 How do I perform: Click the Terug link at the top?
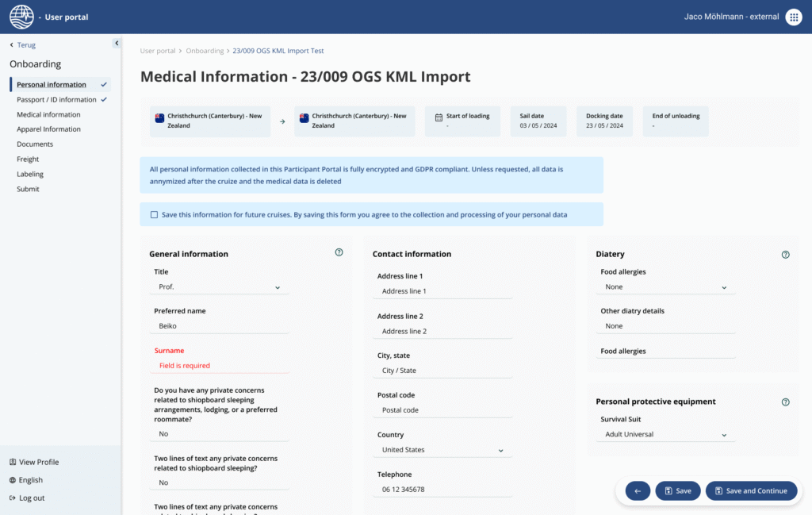click(23, 45)
